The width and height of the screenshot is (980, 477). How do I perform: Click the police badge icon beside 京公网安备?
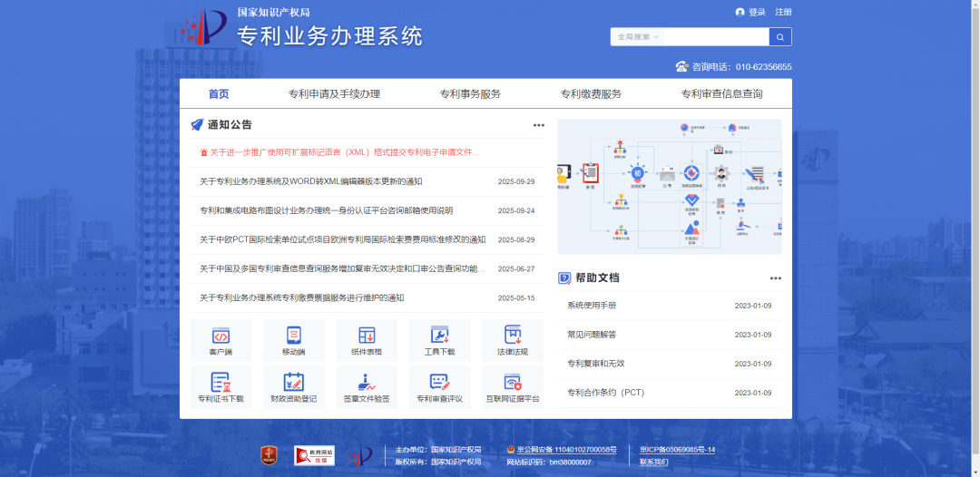click(511, 450)
